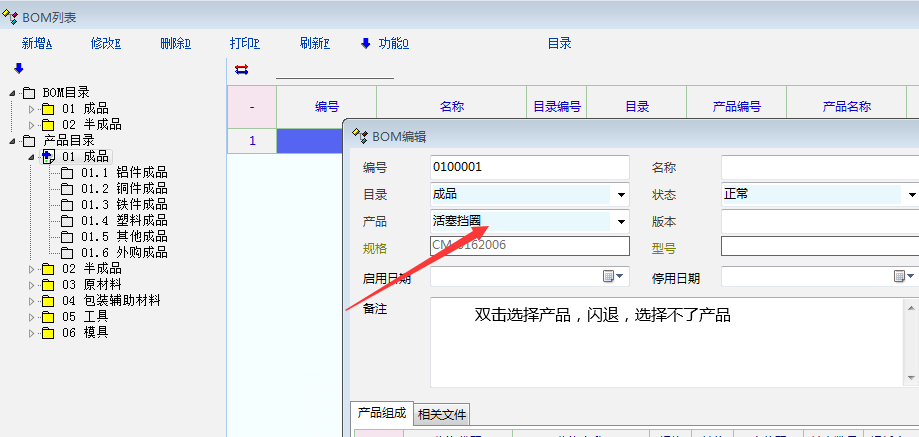This screenshot has width=919, height=437.
Task: Click the 功能 blue arrow icon
Action: 365,43
